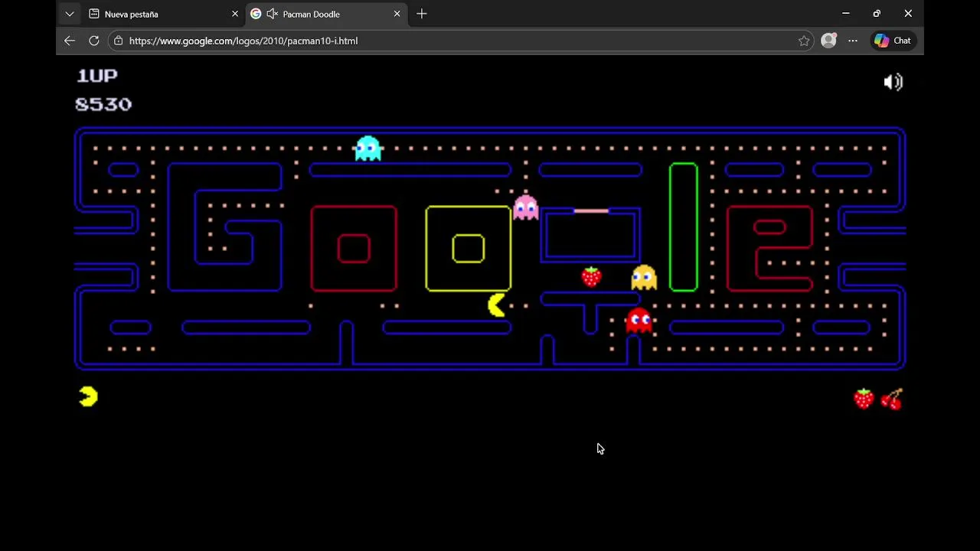Add this page to favorites star
The height and width of the screenshot is (551, 980).
point(804,41)
